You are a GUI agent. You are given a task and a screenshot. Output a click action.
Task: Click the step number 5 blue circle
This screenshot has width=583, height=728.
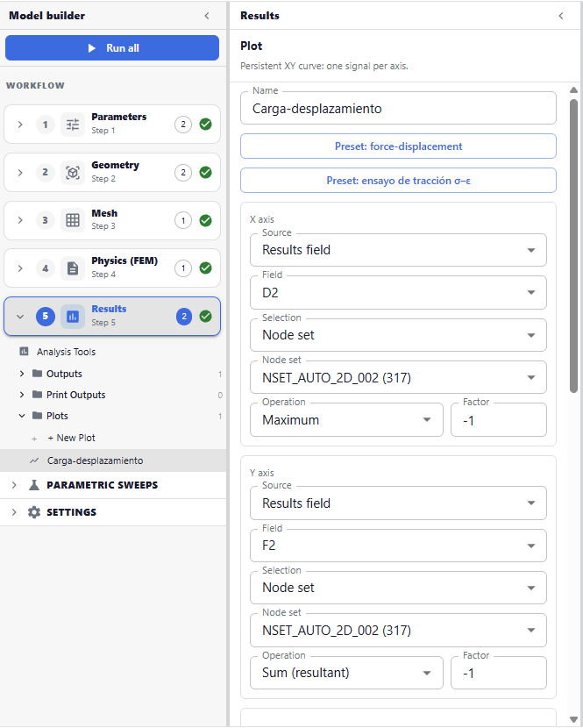[x=45, y=317]
